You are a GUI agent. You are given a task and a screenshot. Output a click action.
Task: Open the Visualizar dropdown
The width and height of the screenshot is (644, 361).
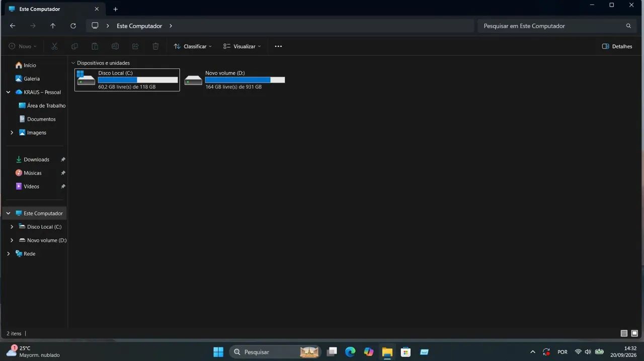[242, 46]
